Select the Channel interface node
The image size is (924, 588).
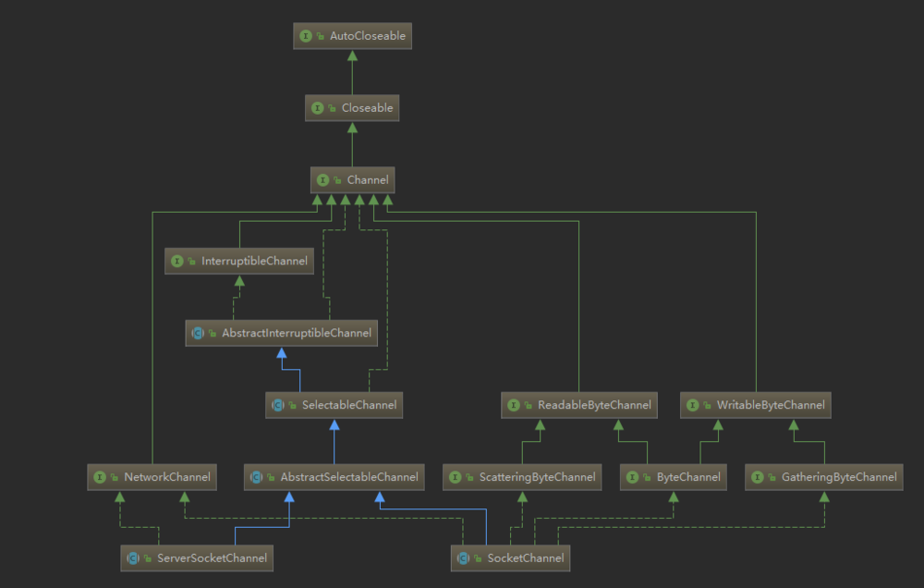[352, 180]
